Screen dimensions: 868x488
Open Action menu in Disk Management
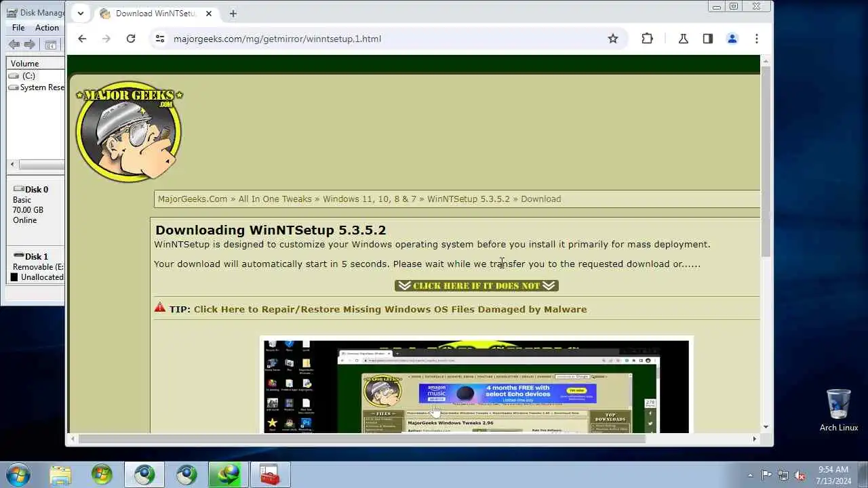coord(47,28)
